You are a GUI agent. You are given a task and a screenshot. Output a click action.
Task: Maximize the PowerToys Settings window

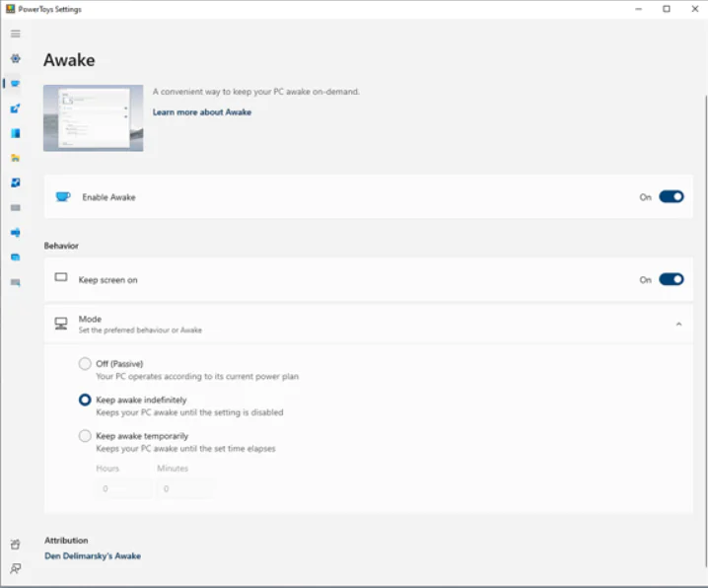coord(667,9)
